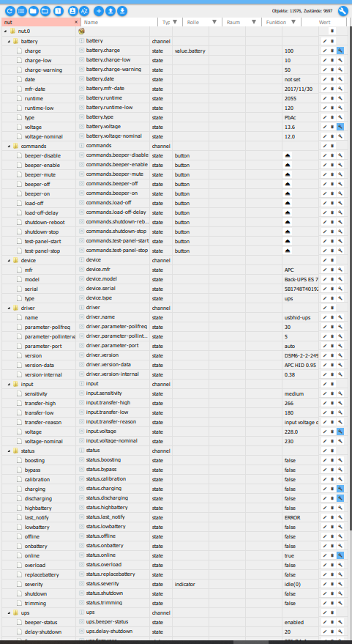Click the sort alphabetically AZ icon
The width and height of the screenshot is (352, 644).
tap(84, 11)
